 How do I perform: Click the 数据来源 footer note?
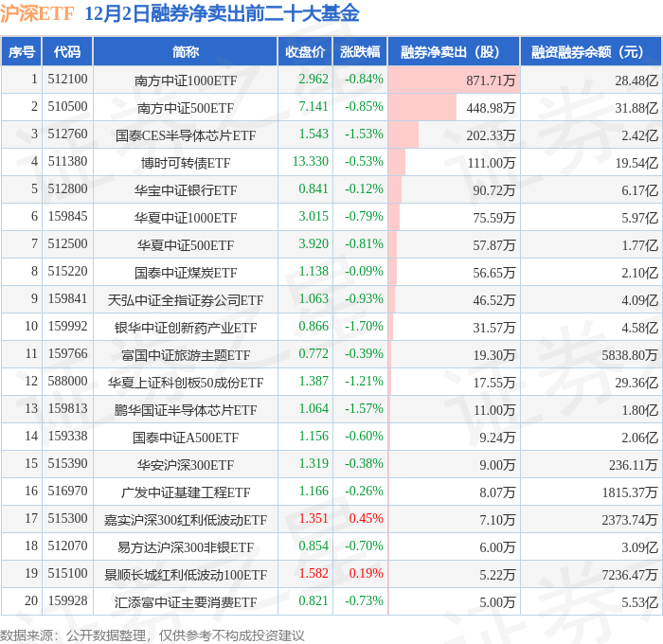pyautogui.click(x=152, y=635)
